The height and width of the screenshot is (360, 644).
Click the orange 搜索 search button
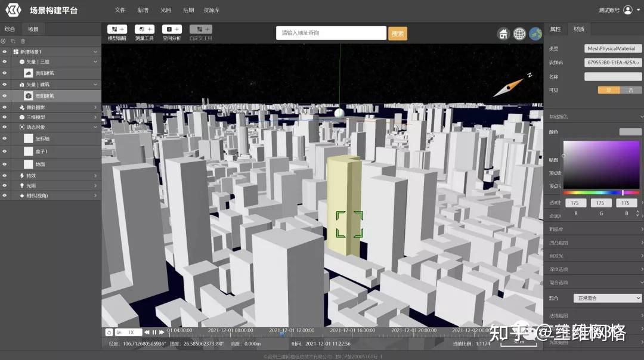pos(398,33)
